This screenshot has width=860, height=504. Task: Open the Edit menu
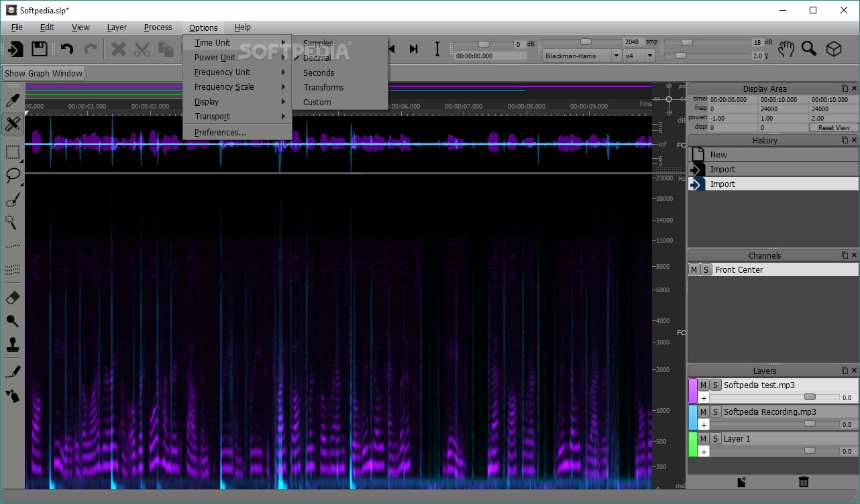pyautogui.click(x=47, y=27)
